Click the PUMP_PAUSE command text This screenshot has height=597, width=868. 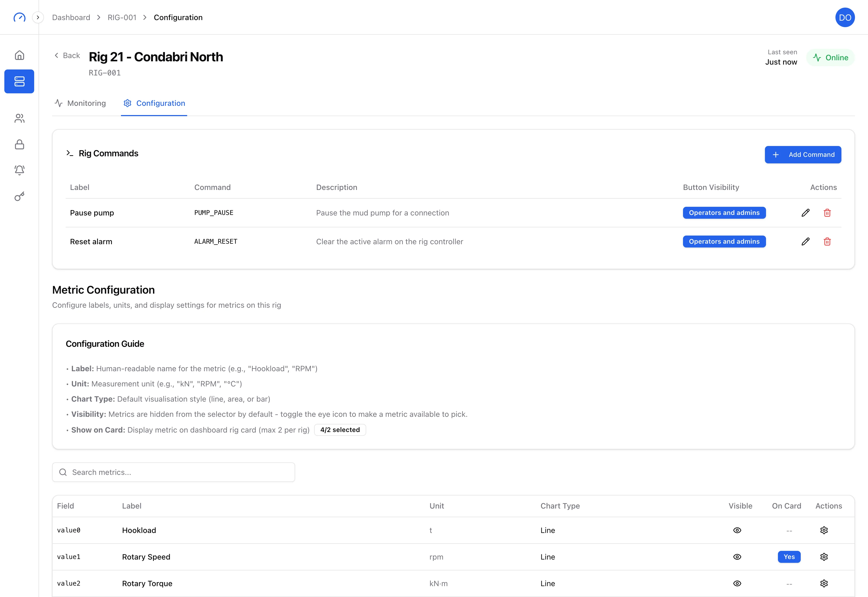tap(214, 213)
